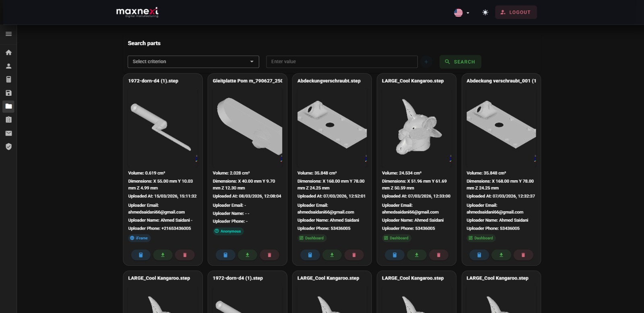Open the shield check sidebar icon
Image resolution: width=644 pixels, height=313 pixels.
tap(8, 146)
